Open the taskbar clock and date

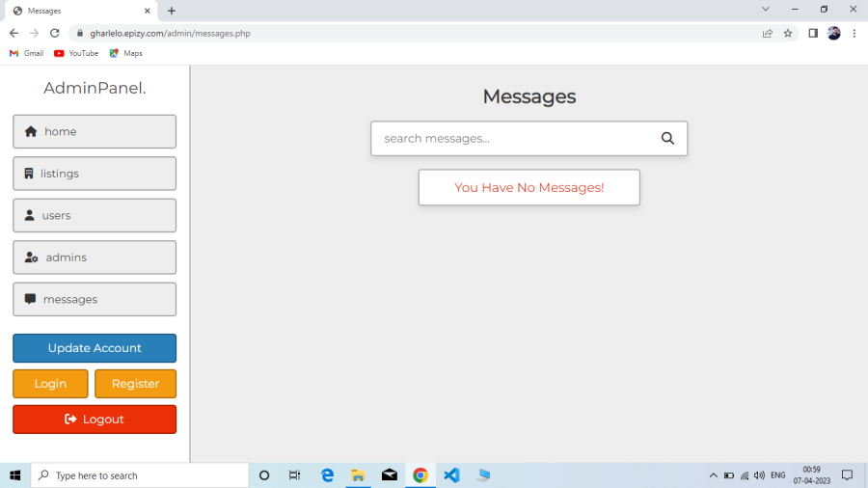811,475
